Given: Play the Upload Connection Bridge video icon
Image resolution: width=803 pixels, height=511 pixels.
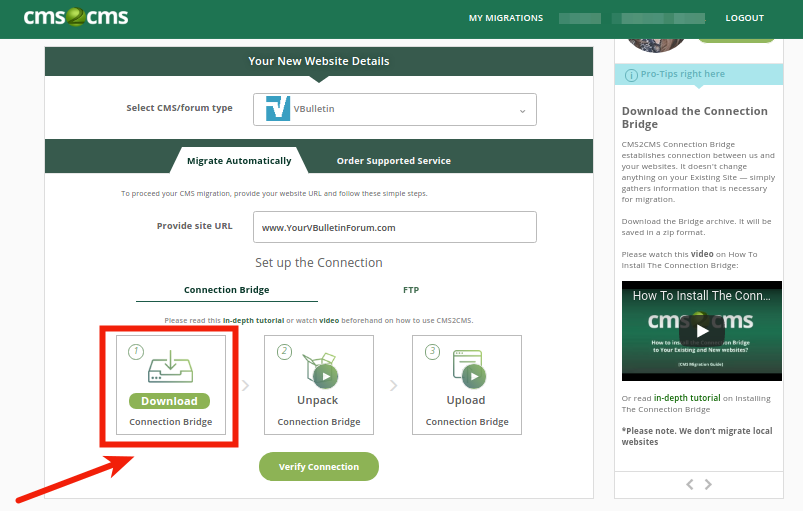Looking at the screenshot, I should [x=474, y=377].
